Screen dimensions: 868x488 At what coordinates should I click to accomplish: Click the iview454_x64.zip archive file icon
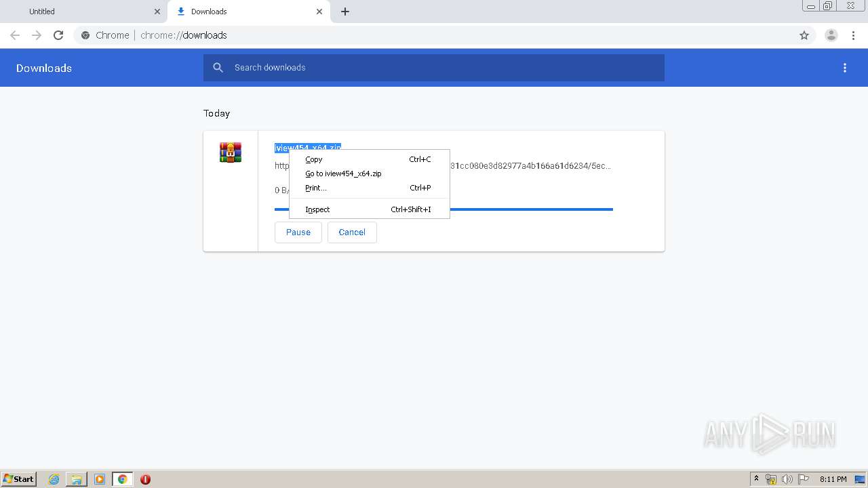coord(231,152)
